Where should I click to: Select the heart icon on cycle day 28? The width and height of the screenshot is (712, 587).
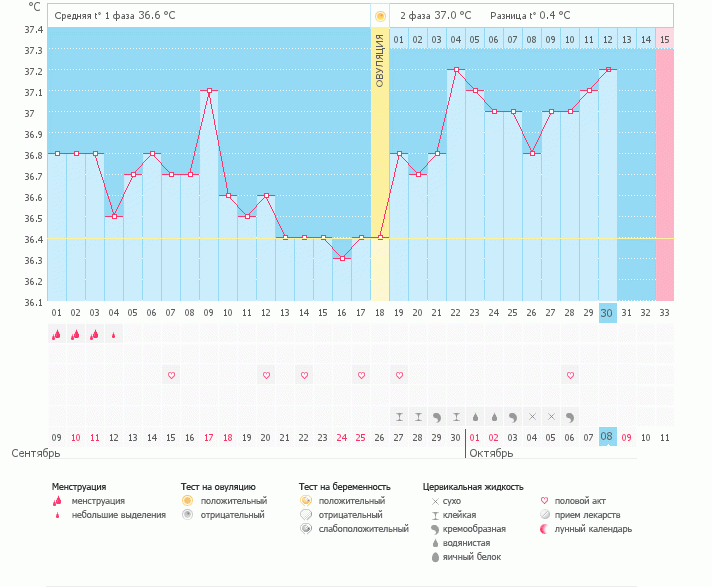click(x=570, y=375)
